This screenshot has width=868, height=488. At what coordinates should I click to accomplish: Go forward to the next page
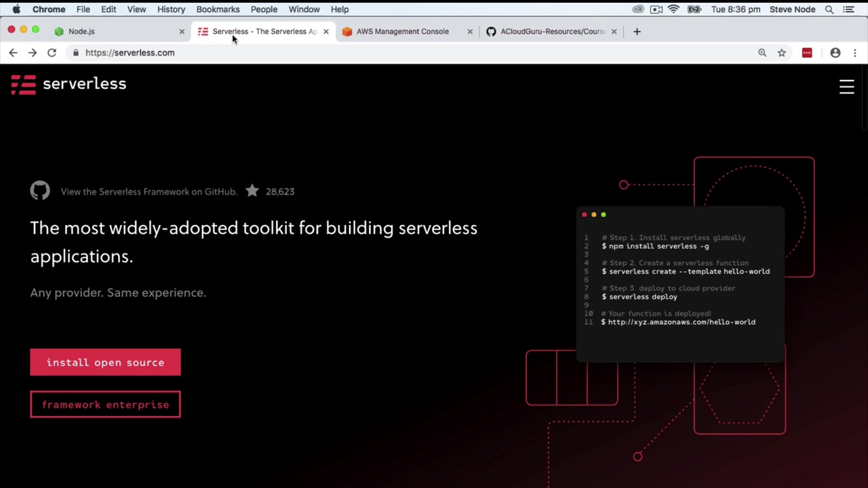[x=32, y=53]
